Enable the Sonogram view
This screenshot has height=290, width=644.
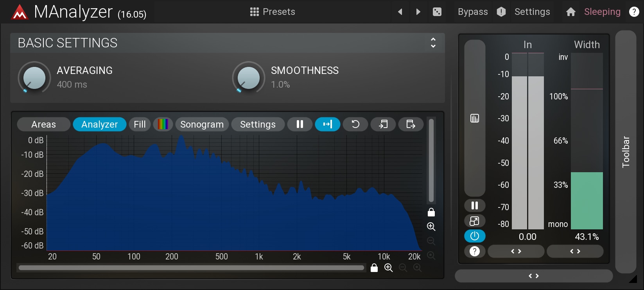click(x=202, y=124)
